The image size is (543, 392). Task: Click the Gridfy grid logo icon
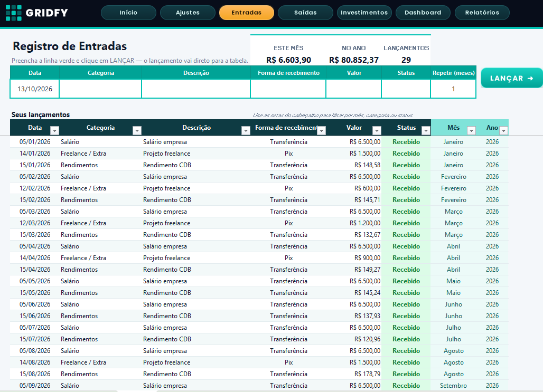coord(14,13)
